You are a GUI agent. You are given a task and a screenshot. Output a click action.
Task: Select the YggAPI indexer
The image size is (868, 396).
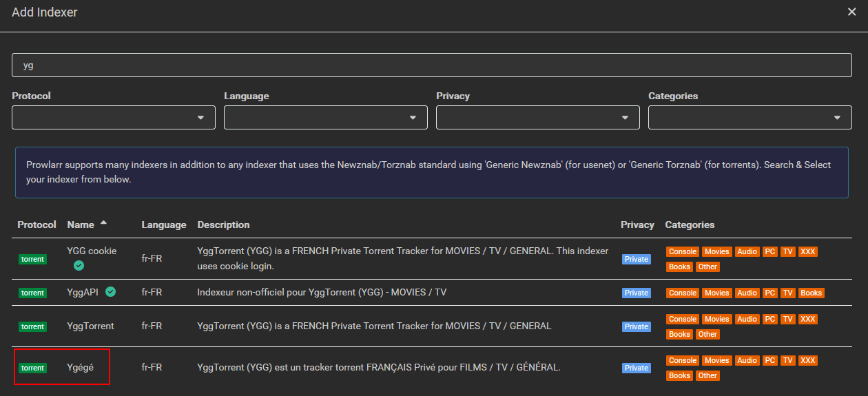point(83,292)
